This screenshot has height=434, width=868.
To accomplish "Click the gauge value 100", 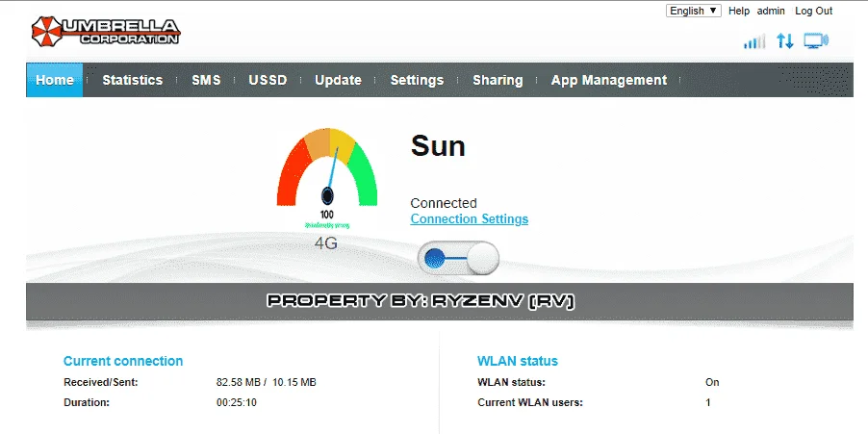I will 327,215.
